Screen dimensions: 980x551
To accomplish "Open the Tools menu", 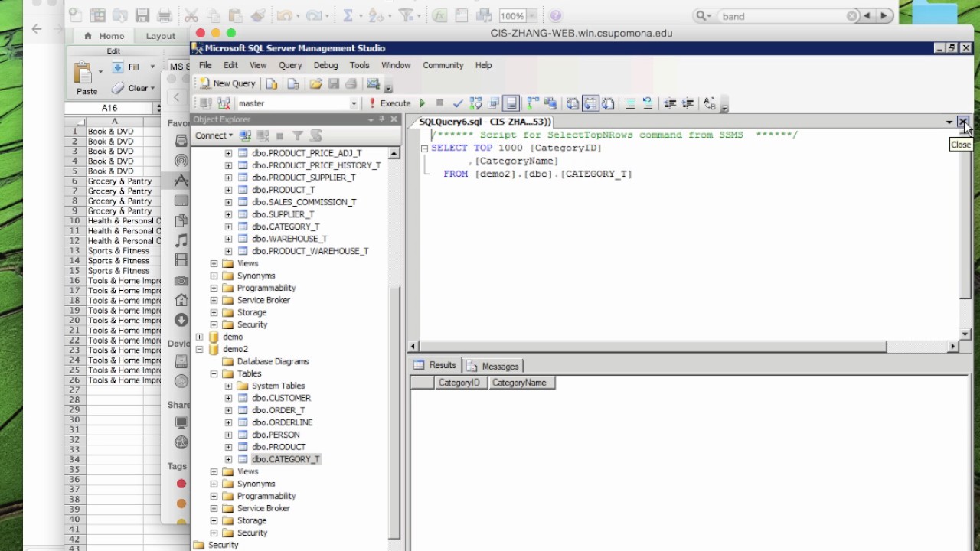I will pos(359,65).
